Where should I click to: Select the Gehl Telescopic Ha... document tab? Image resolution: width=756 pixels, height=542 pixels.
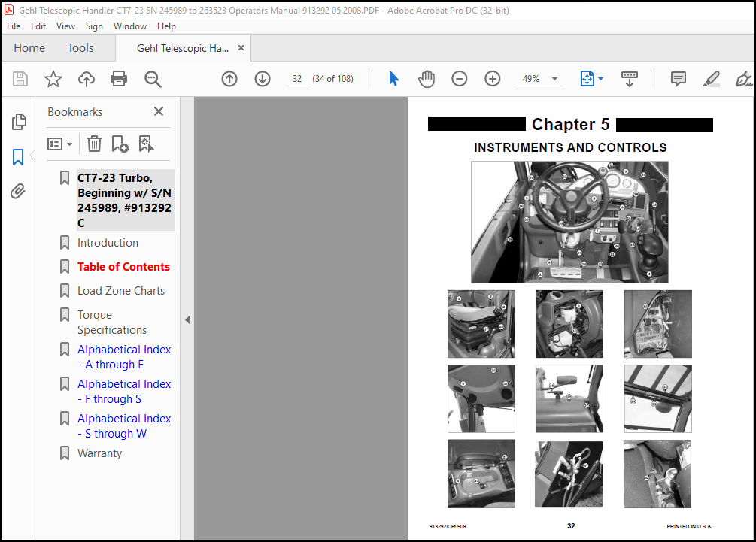pos(183,48)
